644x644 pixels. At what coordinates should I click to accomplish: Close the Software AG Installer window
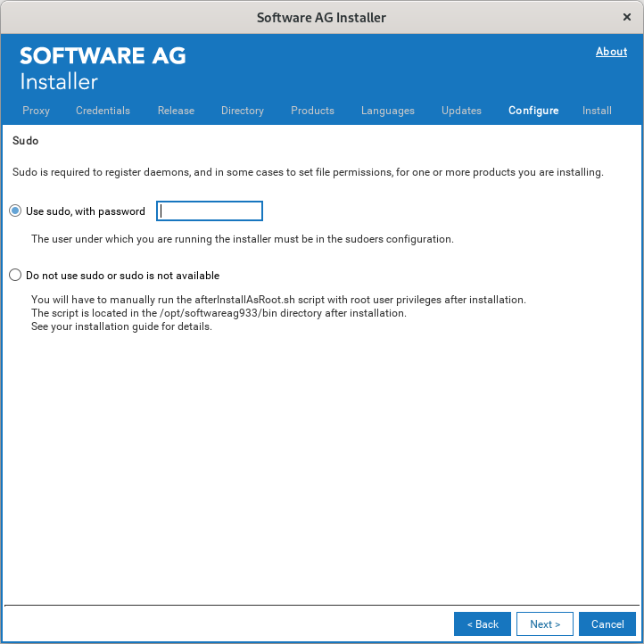[x=626, y=17]
